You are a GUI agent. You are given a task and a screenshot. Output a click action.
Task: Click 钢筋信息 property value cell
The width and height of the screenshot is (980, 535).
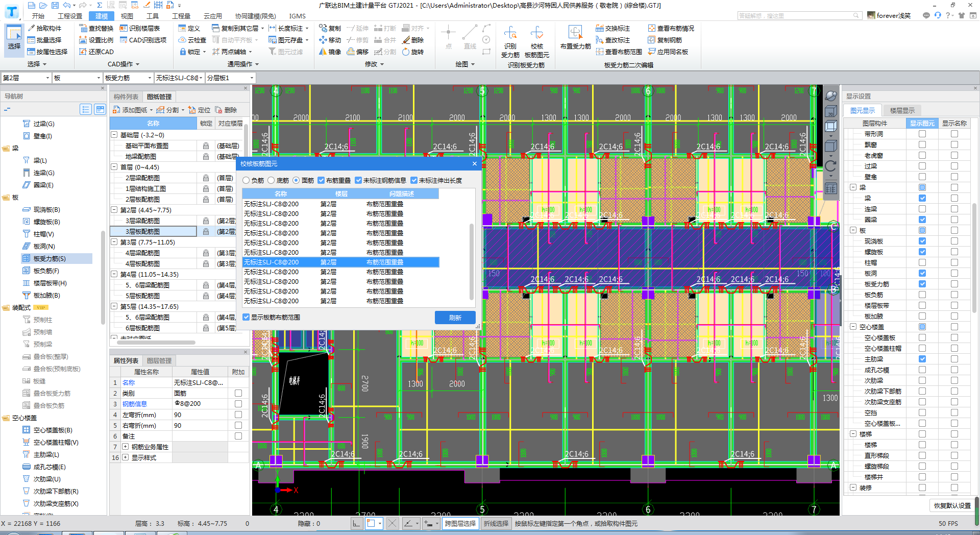point(200,403)
